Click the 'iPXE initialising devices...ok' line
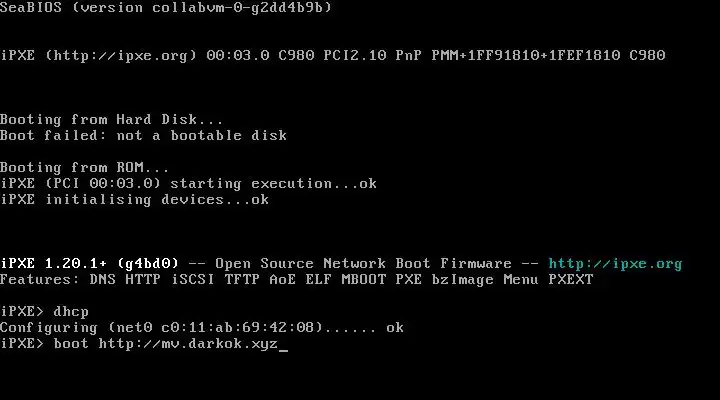The image size is (720, 400). pyautogui.click(x=135, y=200)
